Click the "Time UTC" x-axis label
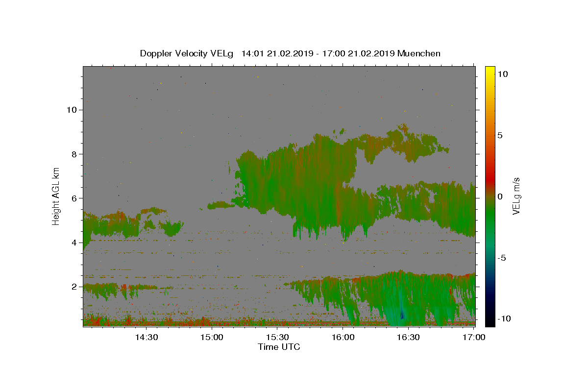 tap(279, 347)
